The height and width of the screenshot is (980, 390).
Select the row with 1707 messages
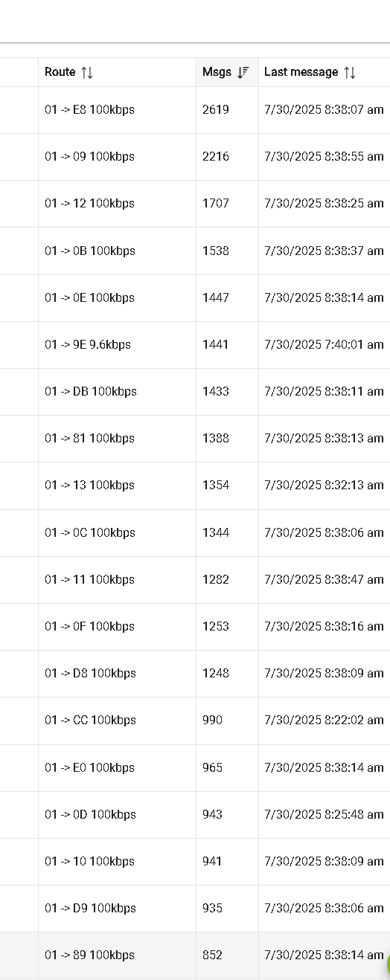click(x=195, y=204)
